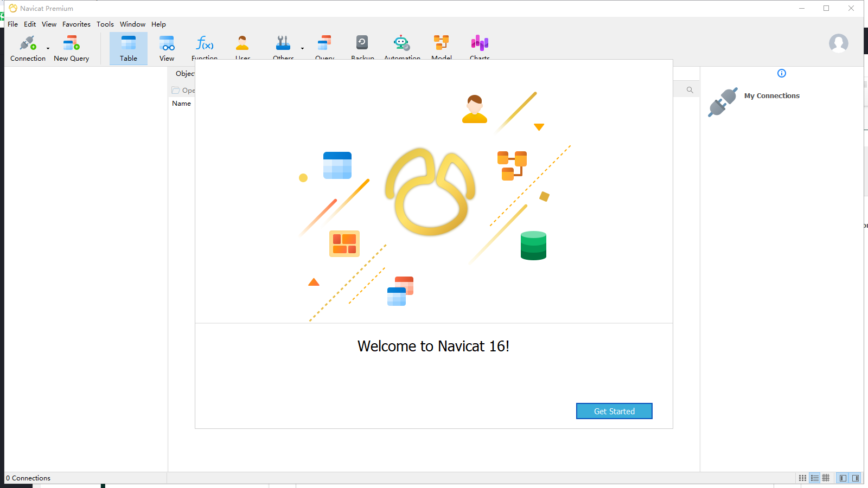This screenshot has height=488, width=868.
Task: Click the Welcome to Navicat 16! heading
Action: click(433, 346)
